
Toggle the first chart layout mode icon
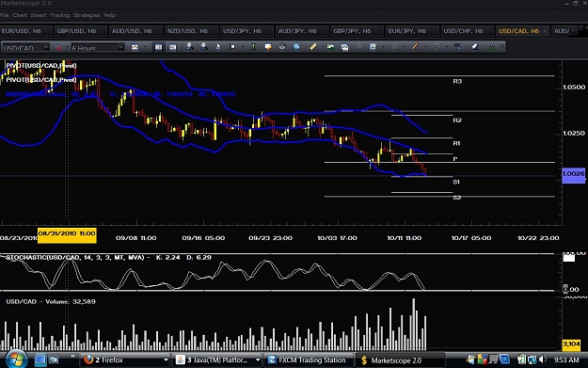(159, 47)
